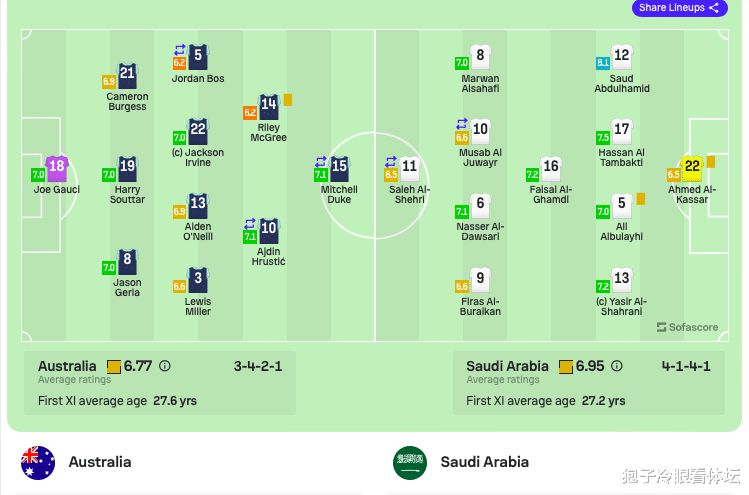This screenshot has height=495, width=749.
Task: Open Harry Souttar's player name link
Action: 127,194
